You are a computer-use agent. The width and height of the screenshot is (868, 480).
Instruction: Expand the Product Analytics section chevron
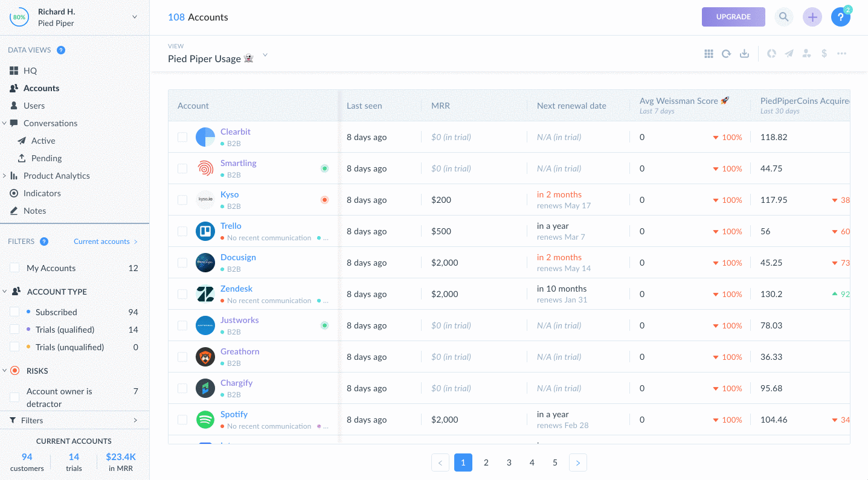click(5, 176)
